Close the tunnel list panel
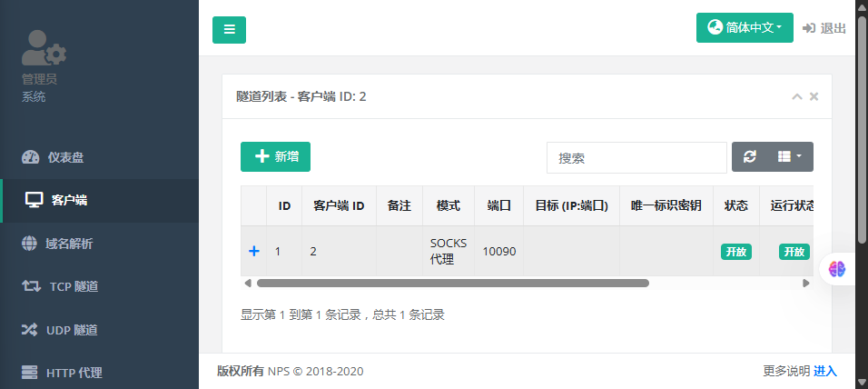Image resolution: width=868 pixels, height=389 pixels. tap(814, 96)
